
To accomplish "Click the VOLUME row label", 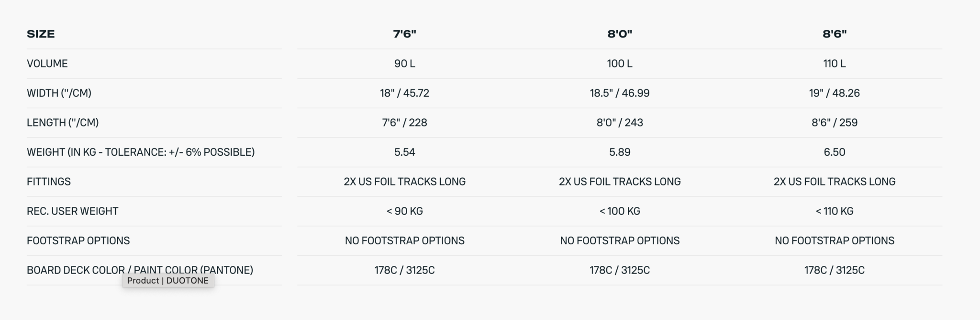I will pyautogui.click(x=47, y=64).
